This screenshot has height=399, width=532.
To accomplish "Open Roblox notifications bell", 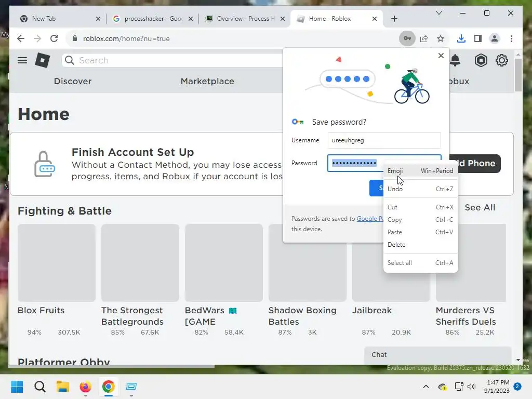I will tap(455, 60).
